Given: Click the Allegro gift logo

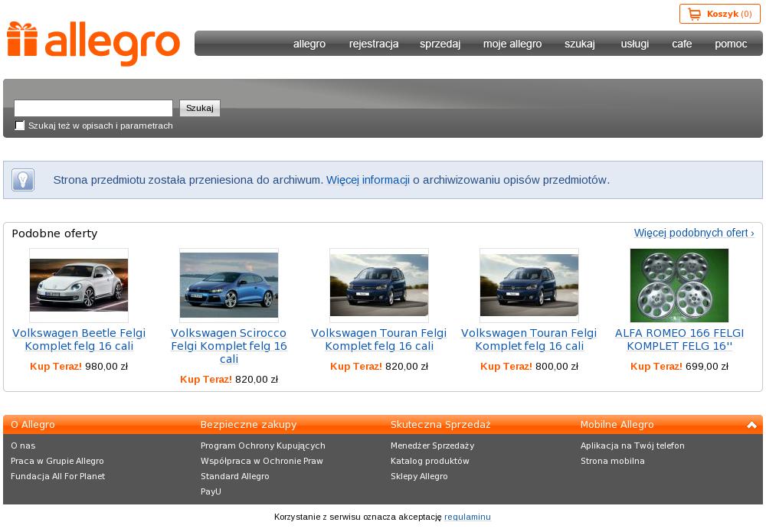Looking at the screenshot, I should pos(93,44).
